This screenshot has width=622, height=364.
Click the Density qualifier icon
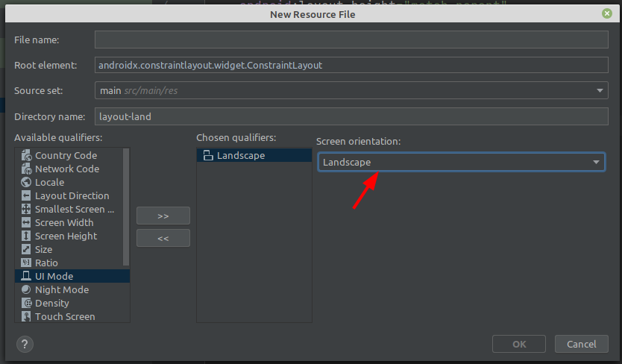(26, 304)
